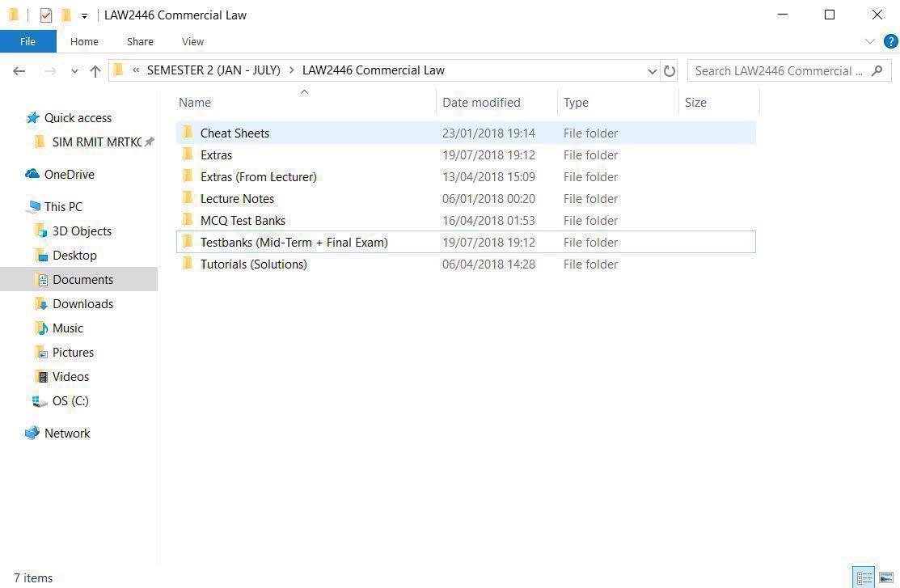Unpin SIM RMIT MRTKC from Quick access

coord(150,142)
